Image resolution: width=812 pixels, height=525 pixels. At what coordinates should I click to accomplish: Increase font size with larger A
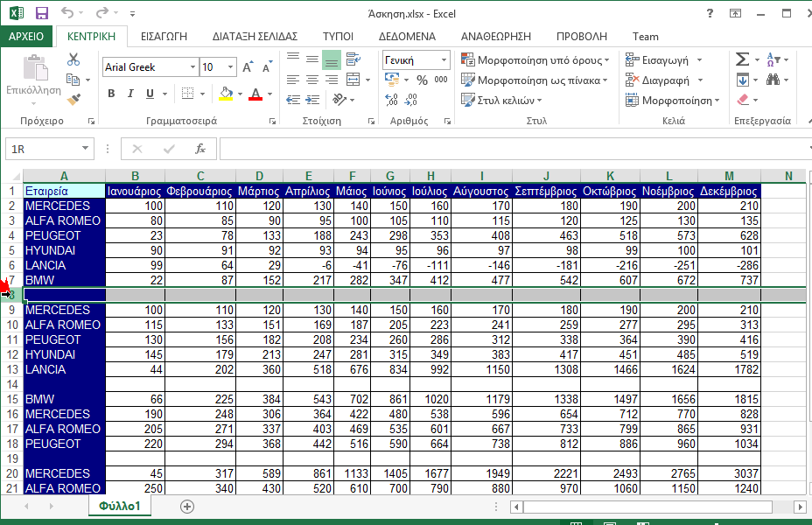(x=248, y=66)
